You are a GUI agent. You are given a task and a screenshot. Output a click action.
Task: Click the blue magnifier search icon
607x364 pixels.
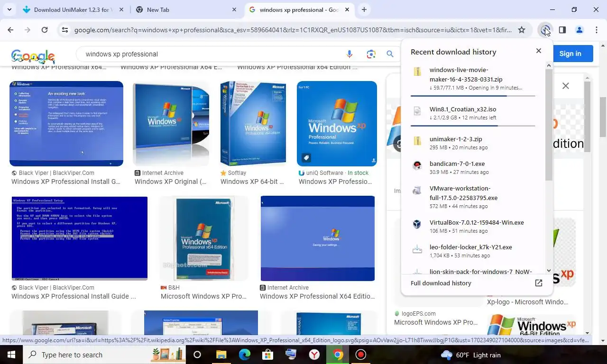pos(390,54)
